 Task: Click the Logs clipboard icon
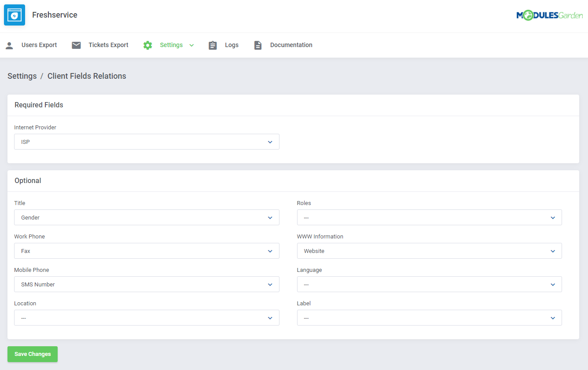[x=213, y=45]
